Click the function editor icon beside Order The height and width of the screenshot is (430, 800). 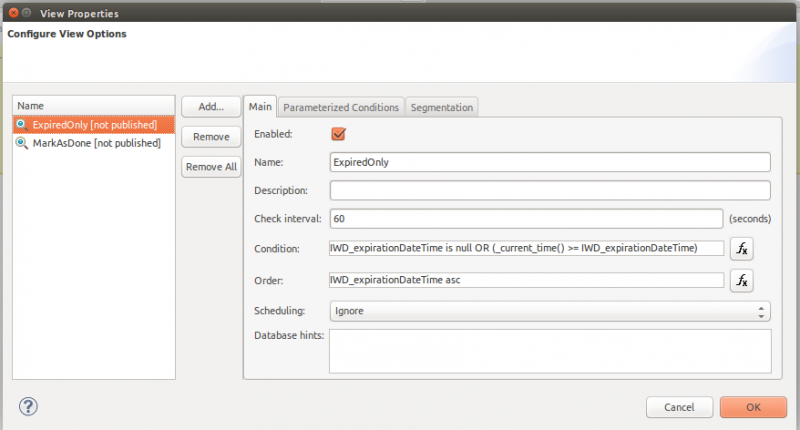[x=741, y=280]
